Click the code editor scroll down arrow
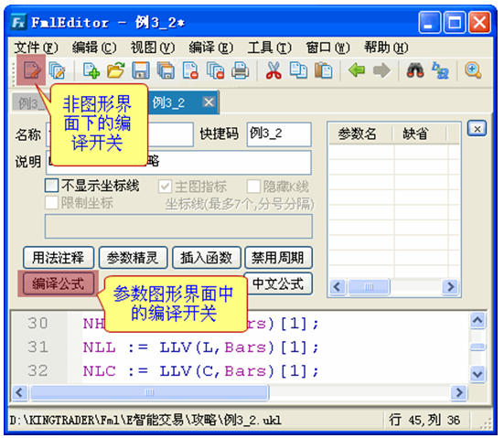Viewport: 504px width, 438px height. pos(477,374)
